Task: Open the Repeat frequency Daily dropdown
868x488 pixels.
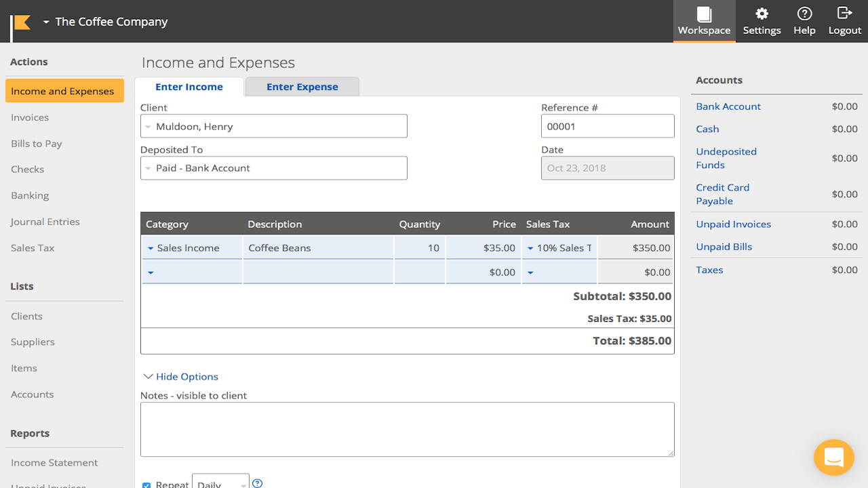Action: click(x=221, y=483)
